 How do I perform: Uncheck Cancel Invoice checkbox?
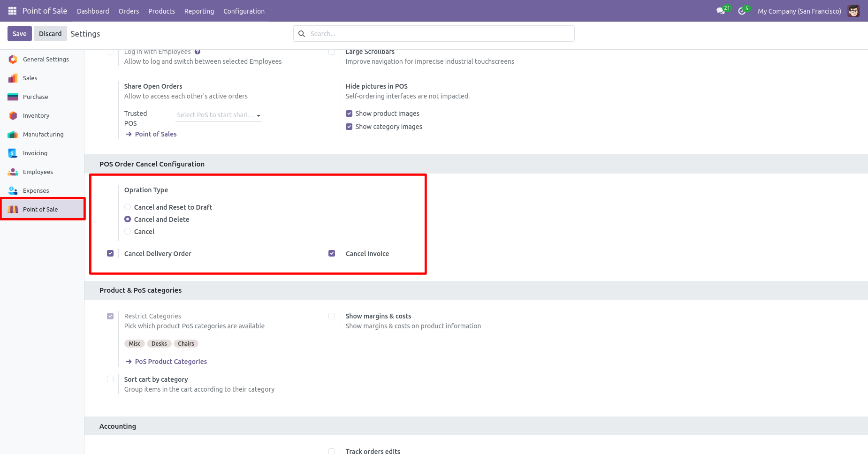332,253
